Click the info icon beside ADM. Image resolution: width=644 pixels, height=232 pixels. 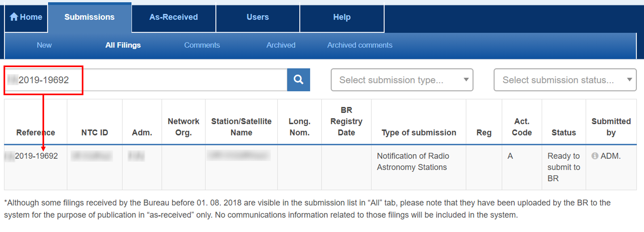(595, 156)
